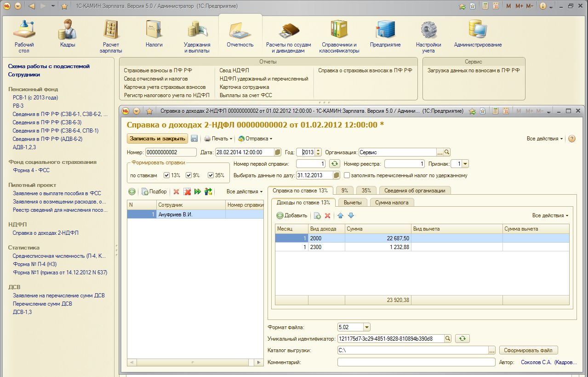Open Справочники и классификаторы section
588x377 pixels.
click(x=339, y=36)
